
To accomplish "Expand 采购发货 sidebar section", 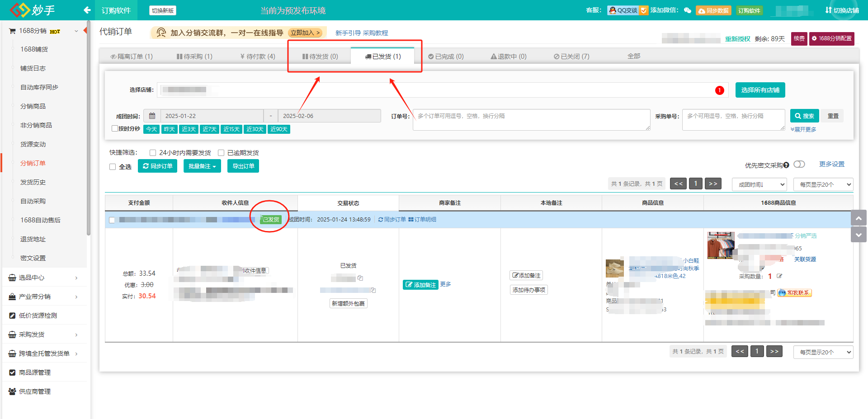I will pos(43,334).
